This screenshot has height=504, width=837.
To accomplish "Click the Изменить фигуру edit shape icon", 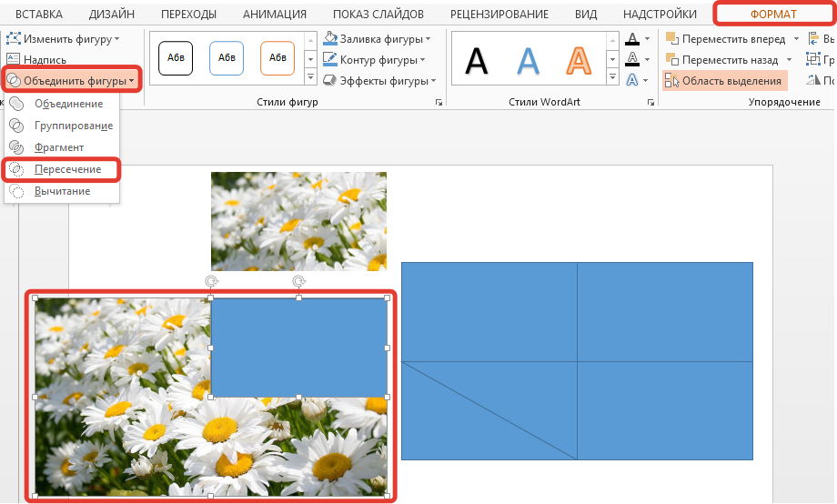I will pyautogui.click(x=14, y=39).
